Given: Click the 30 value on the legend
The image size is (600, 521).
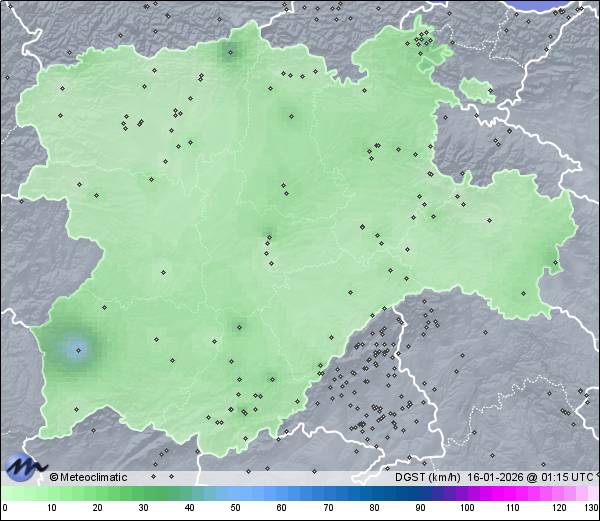Looking at the screenshot, I should point(143,509).
